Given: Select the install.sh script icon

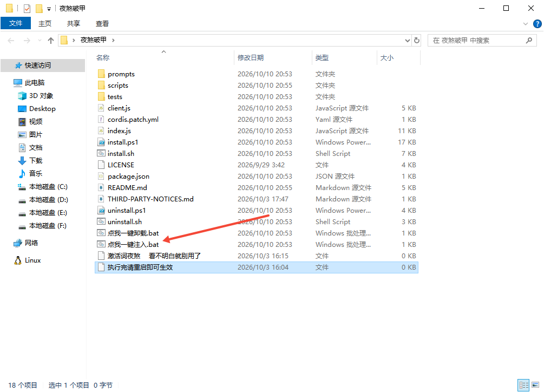Looking at the screenshot, I should (101, 153).
